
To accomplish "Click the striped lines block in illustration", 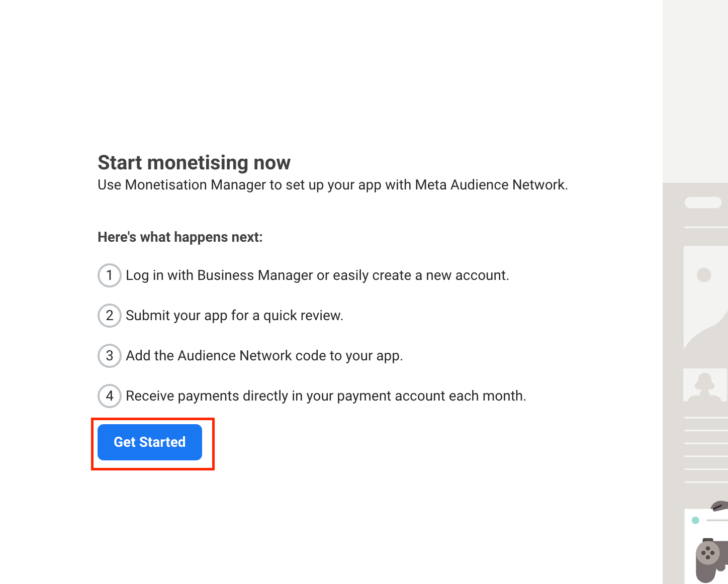I will (x=706, y=449).
